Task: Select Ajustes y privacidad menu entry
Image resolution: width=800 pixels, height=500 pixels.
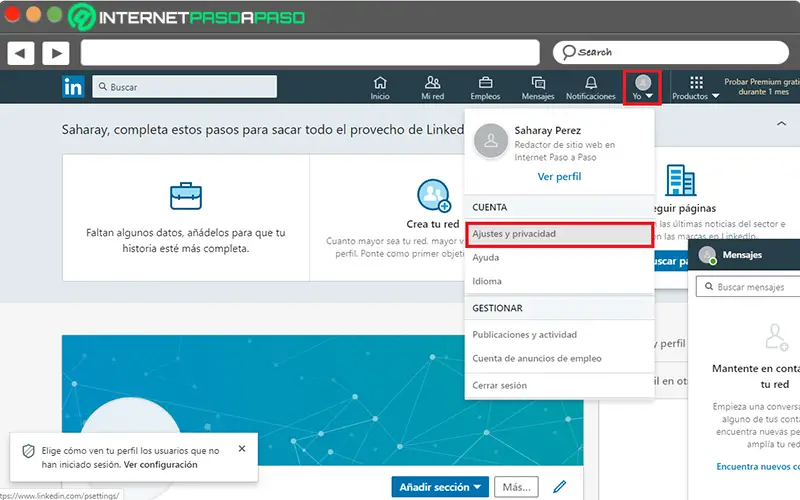Action: point(559,234)
